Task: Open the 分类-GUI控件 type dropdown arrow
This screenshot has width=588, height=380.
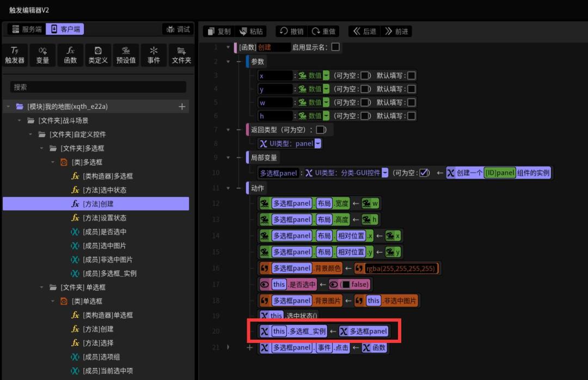Action: tap(385, 173)
